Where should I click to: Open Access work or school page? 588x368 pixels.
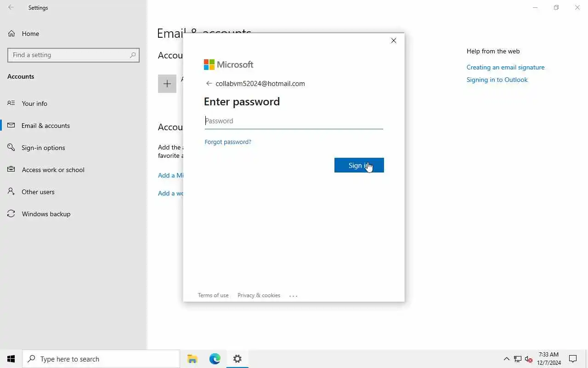click(x=53, y=170)
